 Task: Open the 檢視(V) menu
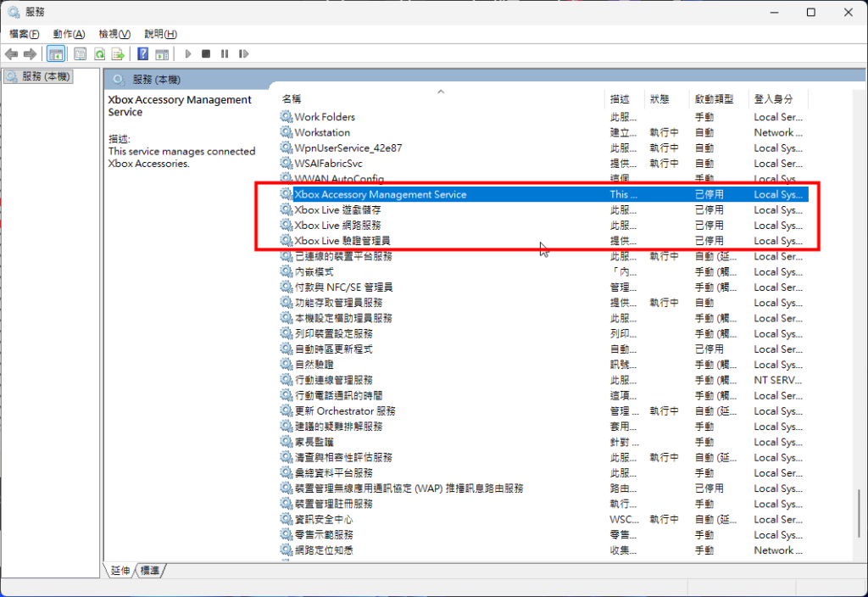click(114, 34)
